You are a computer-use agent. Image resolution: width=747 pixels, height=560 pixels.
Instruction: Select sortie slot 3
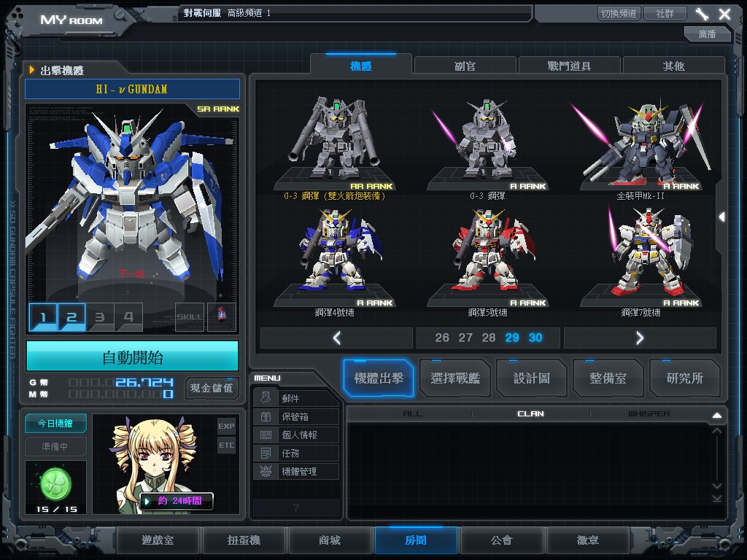100,317
